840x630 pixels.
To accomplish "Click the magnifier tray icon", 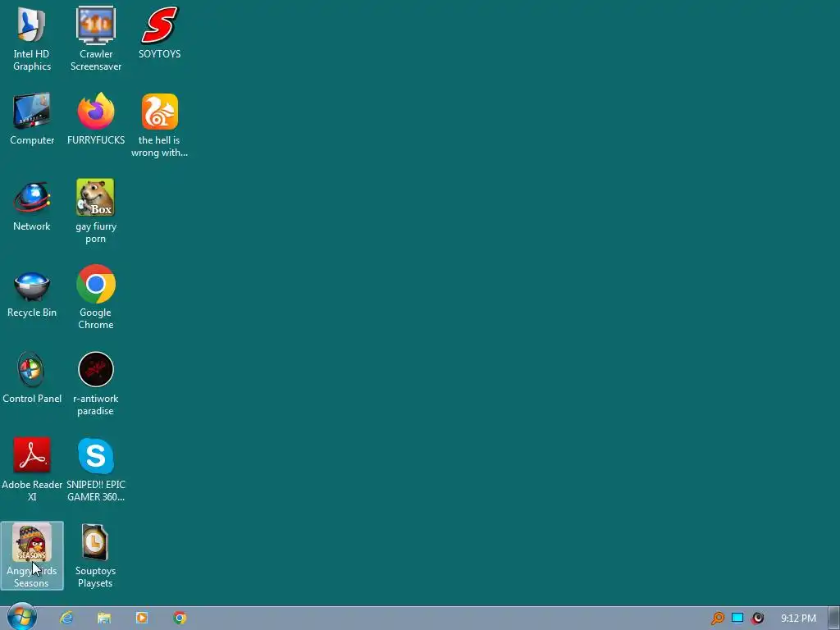I will pos(717,619).
